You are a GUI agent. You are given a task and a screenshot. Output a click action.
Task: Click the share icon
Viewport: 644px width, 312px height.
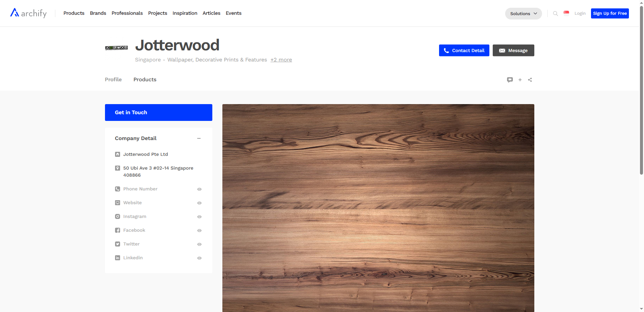(530, 80)
